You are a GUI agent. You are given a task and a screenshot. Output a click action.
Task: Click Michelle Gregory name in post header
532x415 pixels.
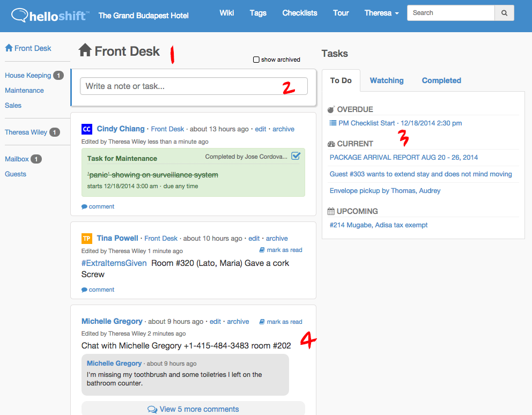tap(112, 321)
